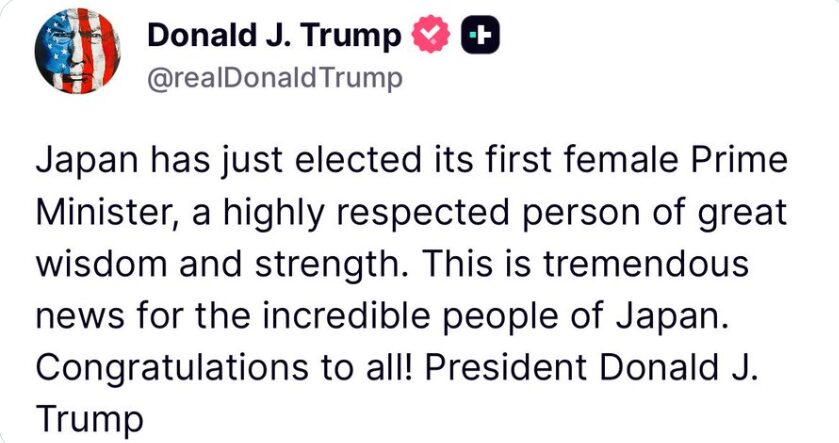Click the word "Minister" in the post

point(100,213)
